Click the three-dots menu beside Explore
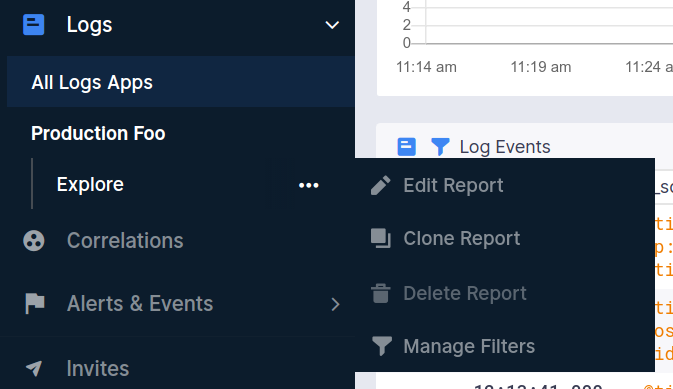 click(x=309, y=185)
